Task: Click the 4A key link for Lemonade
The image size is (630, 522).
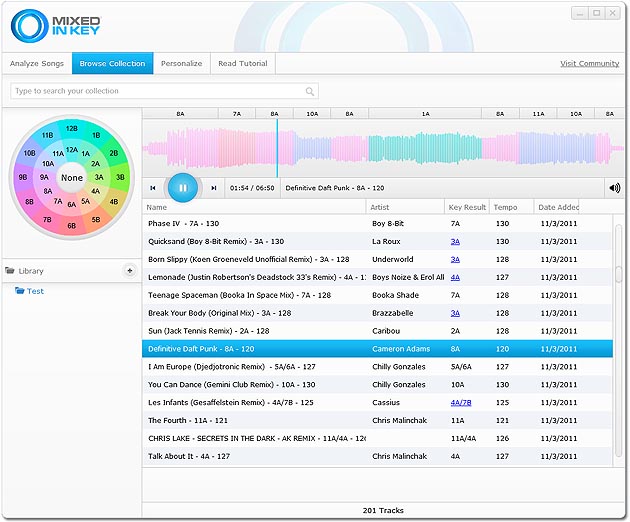Action: 455,277
